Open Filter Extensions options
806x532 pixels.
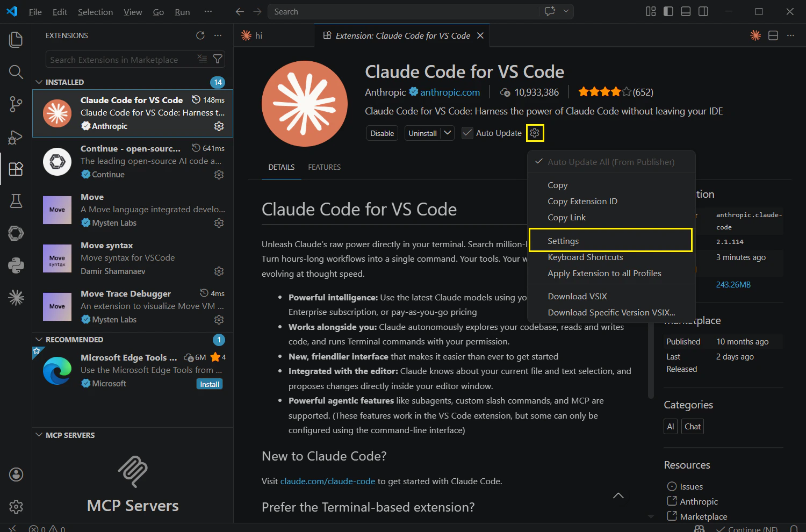[217, 59]
